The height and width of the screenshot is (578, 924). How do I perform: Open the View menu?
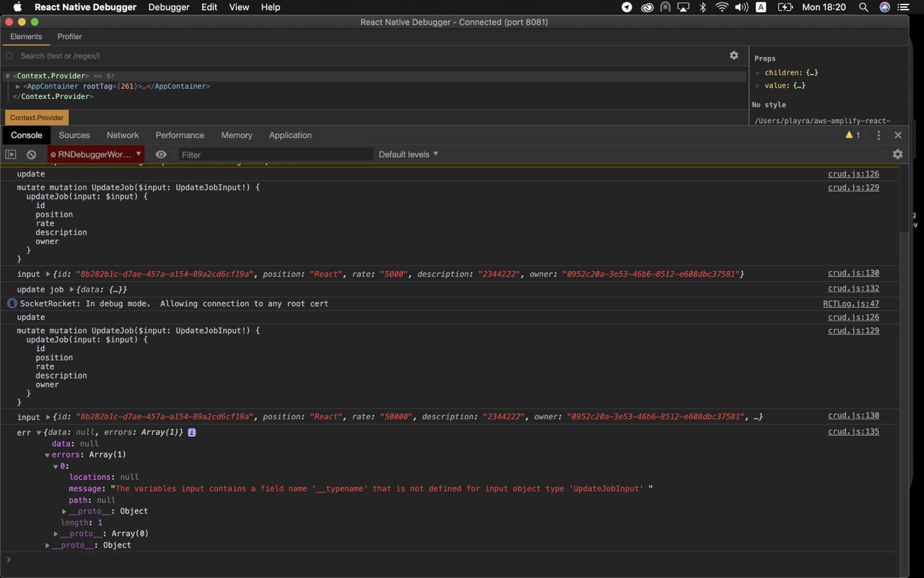(x=239, y=7)
